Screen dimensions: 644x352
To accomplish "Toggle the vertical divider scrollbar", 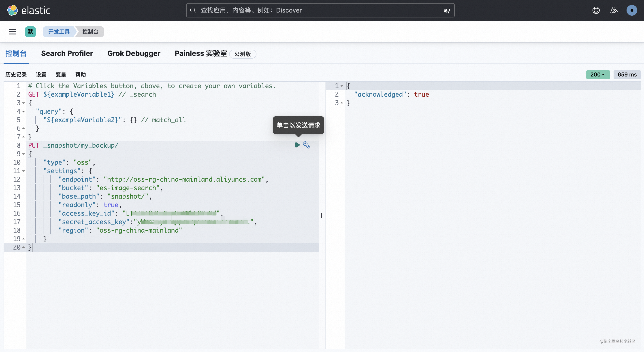I will pyautogui.click(x=322, y=215).
